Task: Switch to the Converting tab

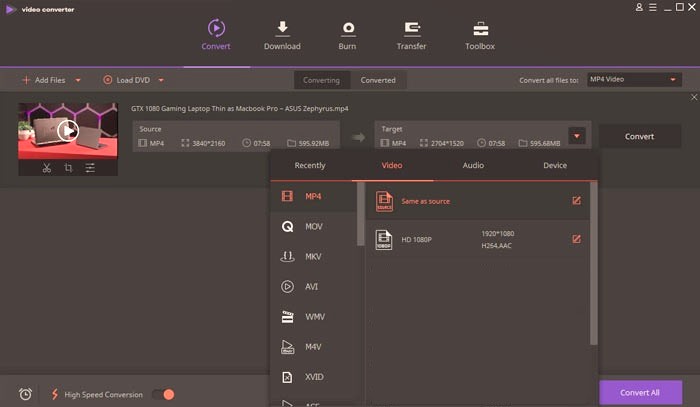Action: click(321, 80)
